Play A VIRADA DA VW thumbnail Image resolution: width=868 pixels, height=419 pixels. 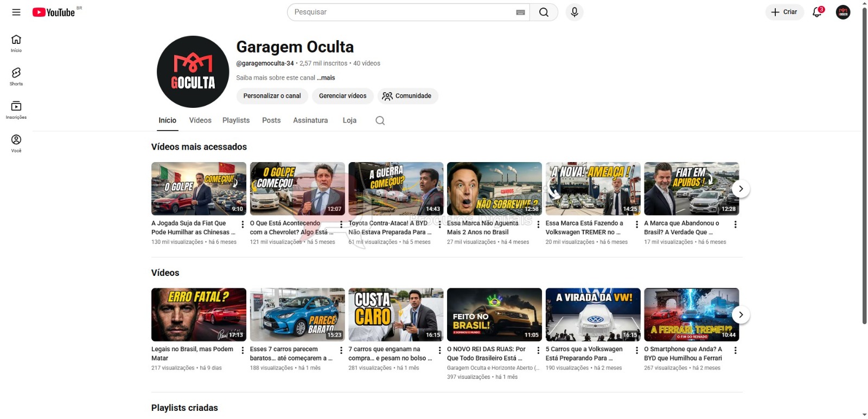(x=593, y=314)
